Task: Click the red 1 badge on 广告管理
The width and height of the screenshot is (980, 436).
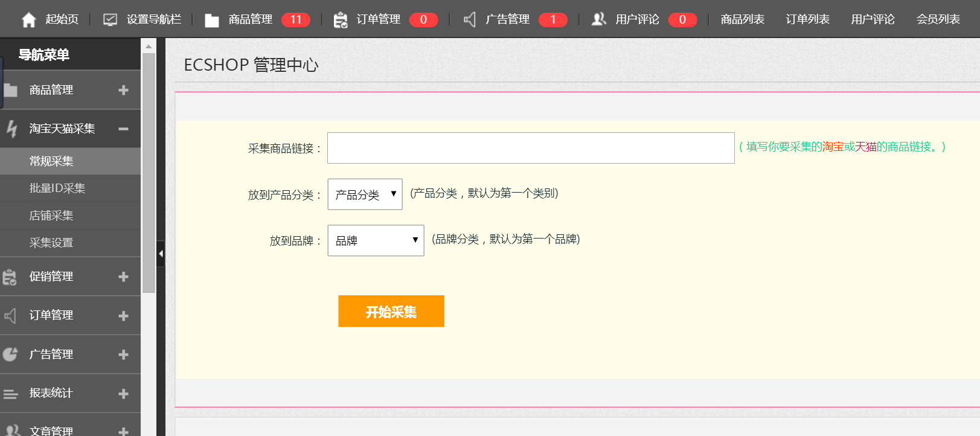Action: [553, 20]
